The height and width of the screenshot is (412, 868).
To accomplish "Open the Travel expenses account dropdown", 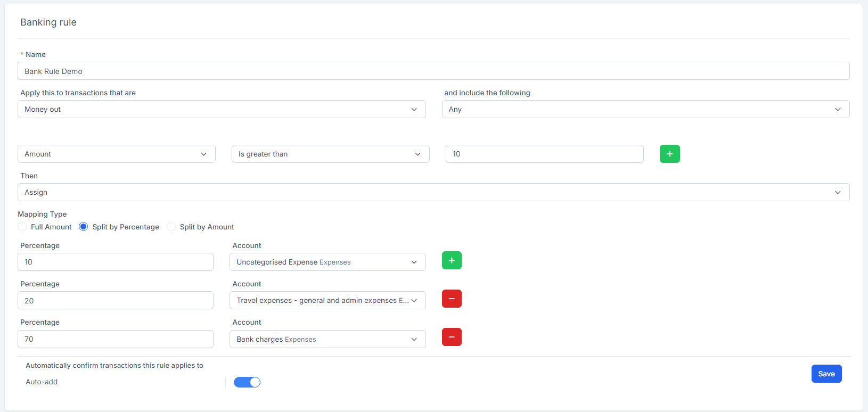I will pyautogui.click(x=327, y=300).
